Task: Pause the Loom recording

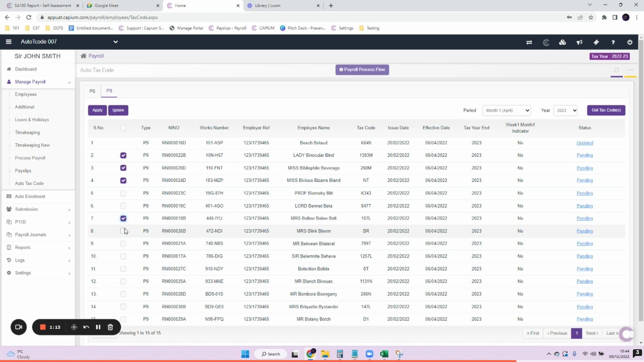Action: click(x=98, y=327)
